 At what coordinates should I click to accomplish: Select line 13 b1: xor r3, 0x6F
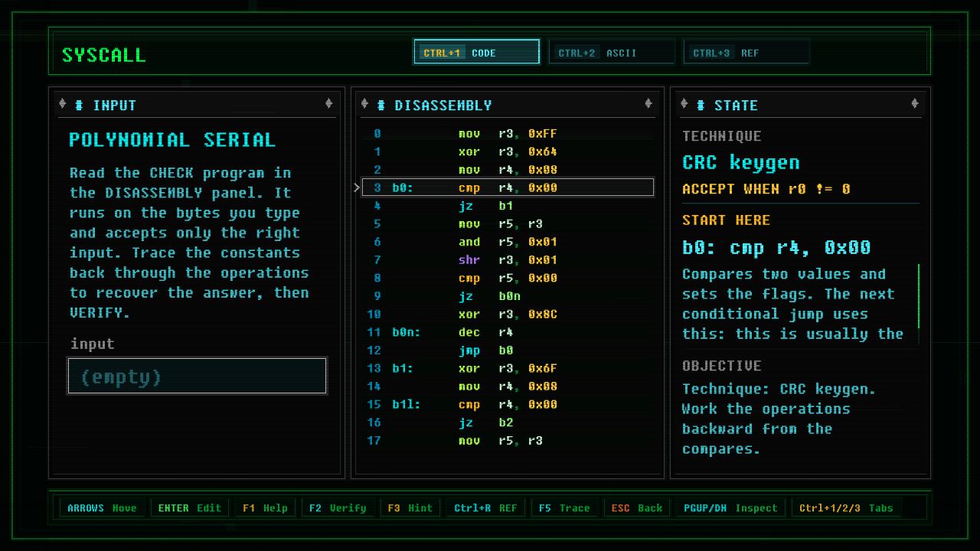pyautogui.click(x=508, y=368)
